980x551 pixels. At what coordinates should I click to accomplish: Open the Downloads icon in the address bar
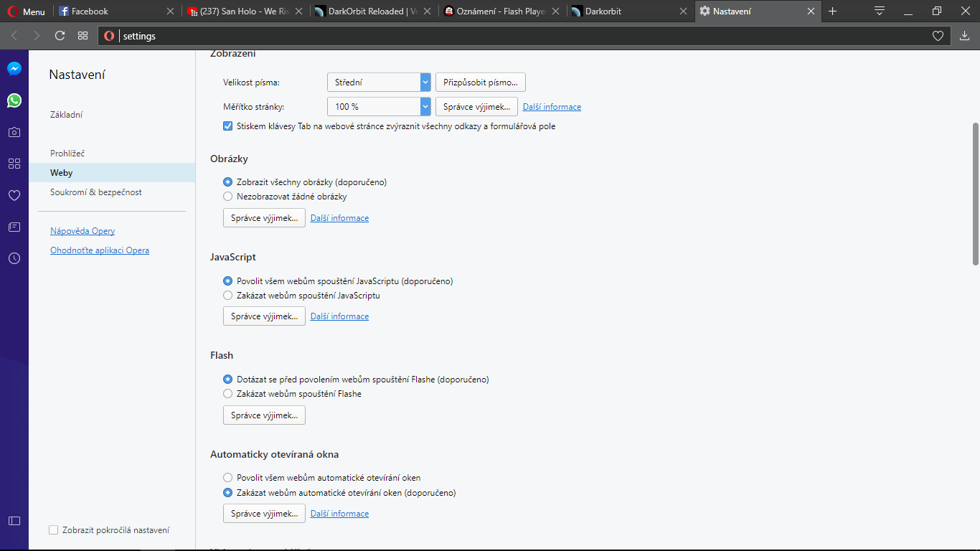964,36
